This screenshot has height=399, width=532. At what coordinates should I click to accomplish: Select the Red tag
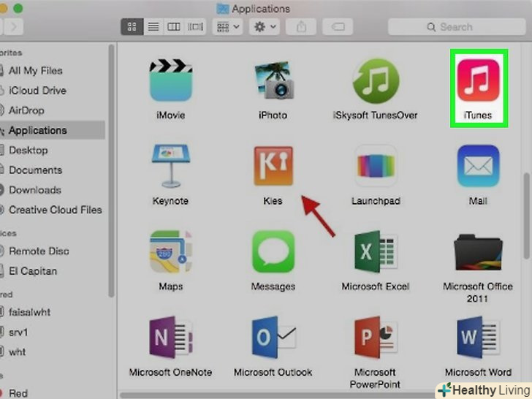coord(18,393)
